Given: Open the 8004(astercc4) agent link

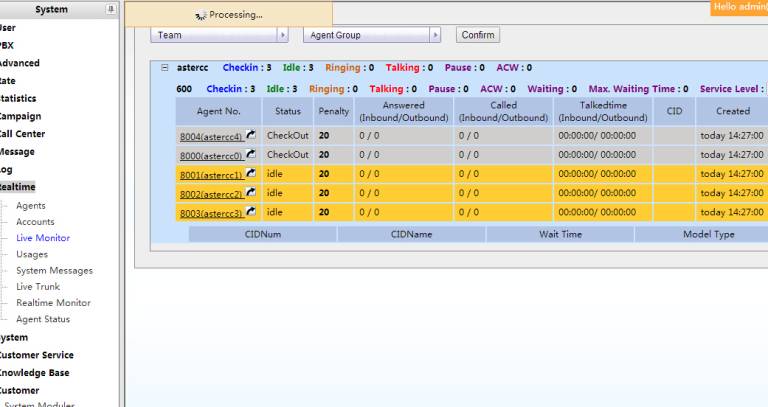Looking at the screenshot, I should tap(210, 137).
